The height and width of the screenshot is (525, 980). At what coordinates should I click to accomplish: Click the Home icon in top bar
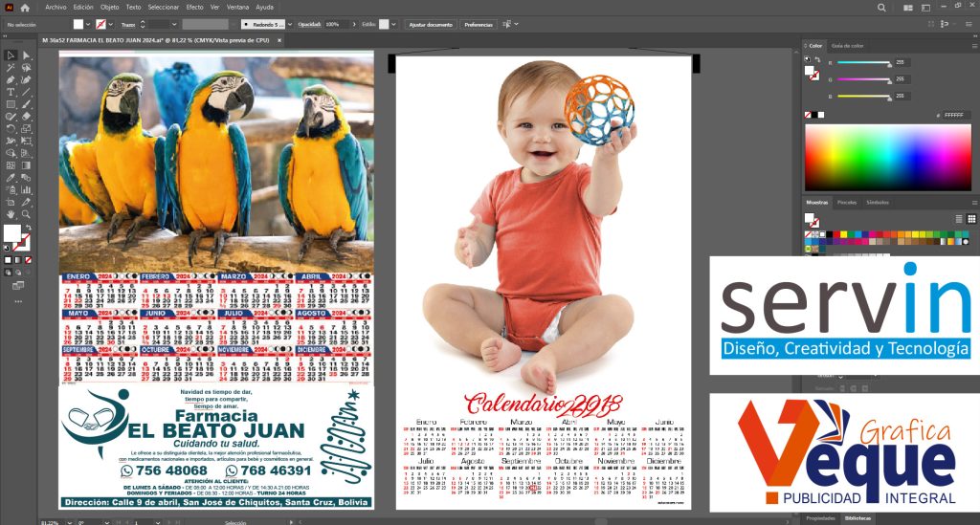pos(25,7)
